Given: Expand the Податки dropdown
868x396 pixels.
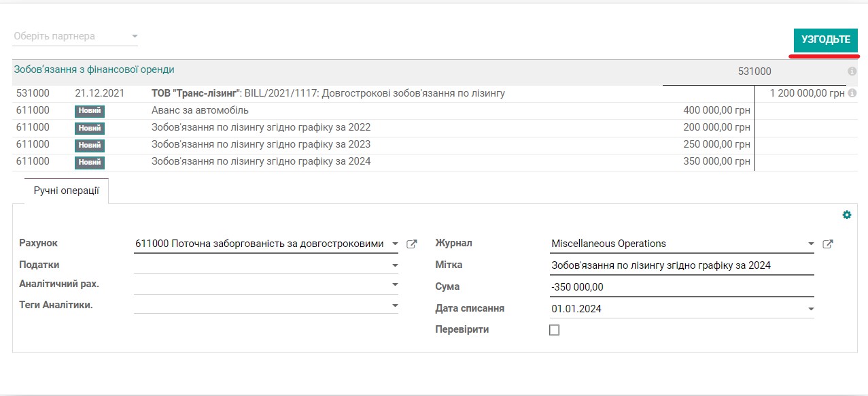Looking at the screenshot, I should [x=265, y=265].
